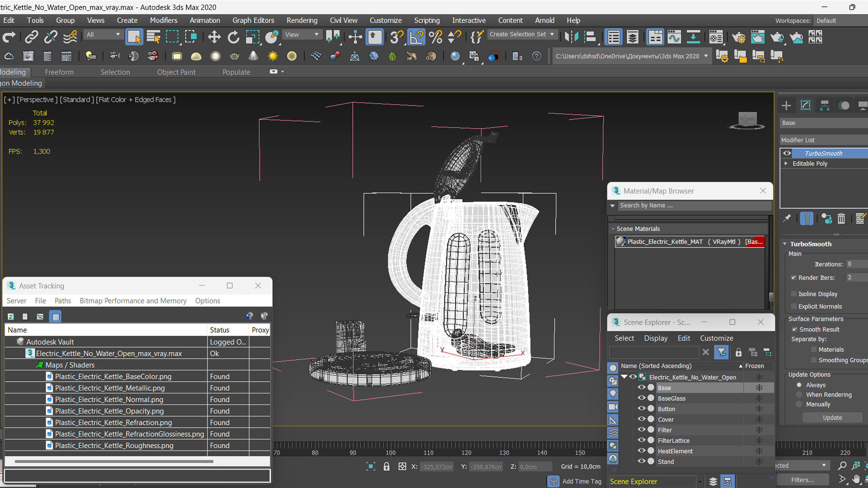
Task: Switch to the Freeform ribbon tab
Action: click(59, 72)
